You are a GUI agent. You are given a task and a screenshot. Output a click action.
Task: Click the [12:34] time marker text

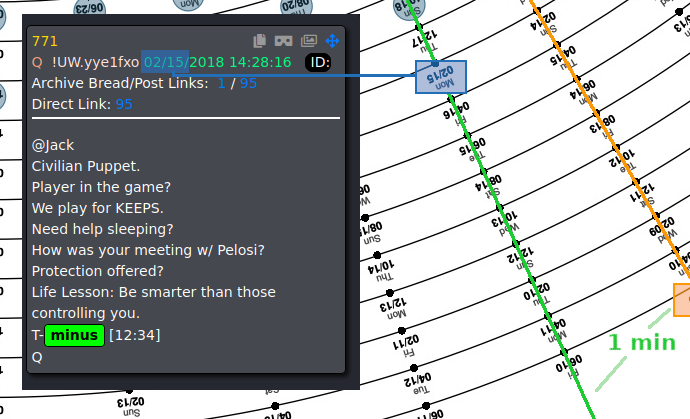135,335
